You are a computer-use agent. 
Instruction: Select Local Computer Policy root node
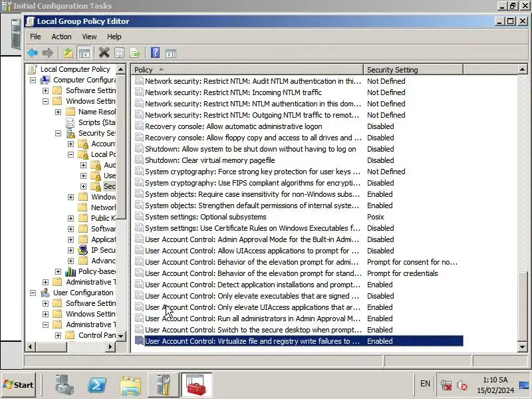tap(75, 69)
